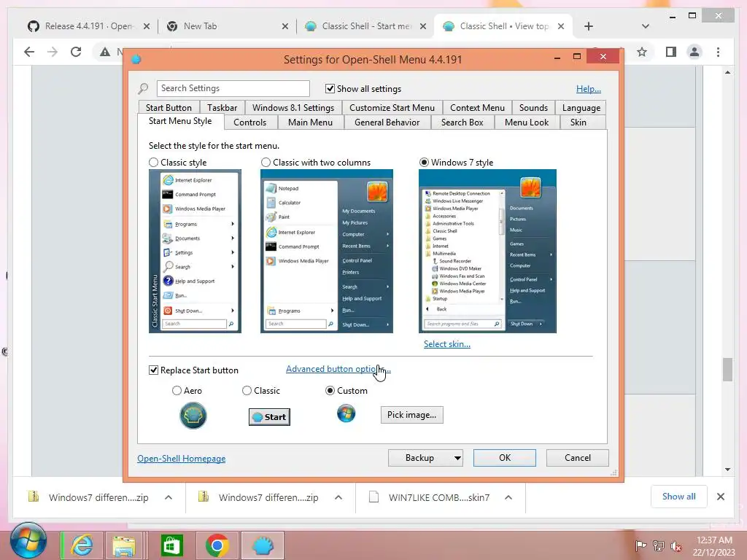Click the Windows 7 style preview thumbnail
The height and width of the screenshot is (560, 747).
[x=487, y=251]
